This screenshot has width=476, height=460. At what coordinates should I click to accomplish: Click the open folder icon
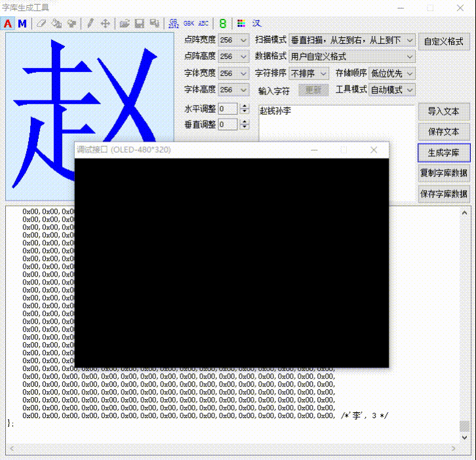coord(124,24)
